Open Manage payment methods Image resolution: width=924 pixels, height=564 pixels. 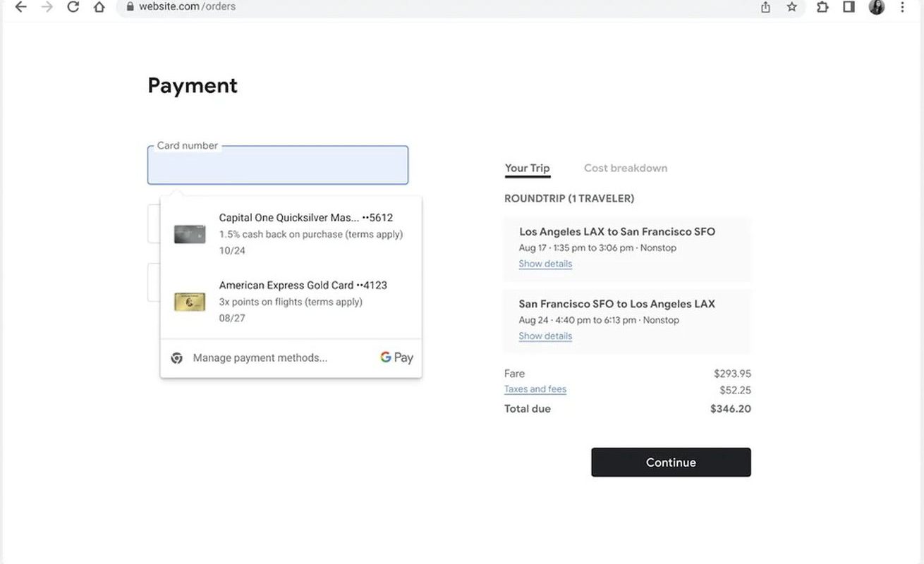tap(260, 357)
